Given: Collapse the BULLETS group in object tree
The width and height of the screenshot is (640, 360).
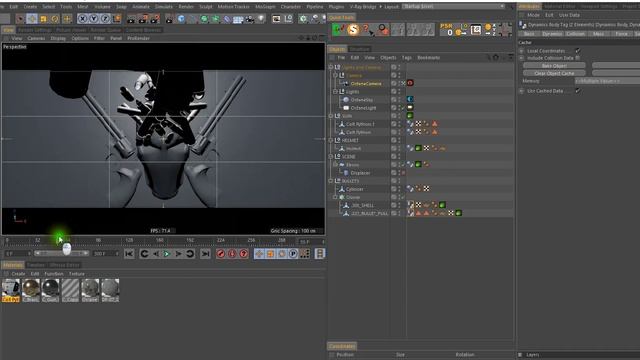Looking at the screenshot, I should (x=331, y=181).
